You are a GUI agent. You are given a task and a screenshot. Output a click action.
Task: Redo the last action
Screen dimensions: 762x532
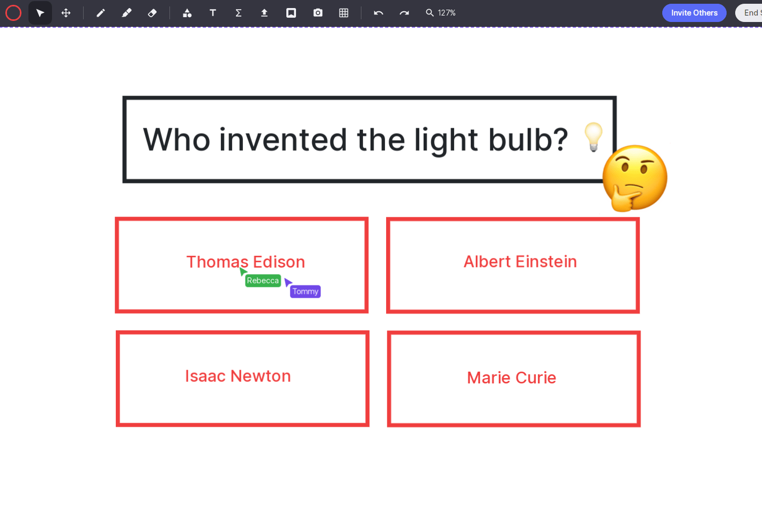click(404, 13)
